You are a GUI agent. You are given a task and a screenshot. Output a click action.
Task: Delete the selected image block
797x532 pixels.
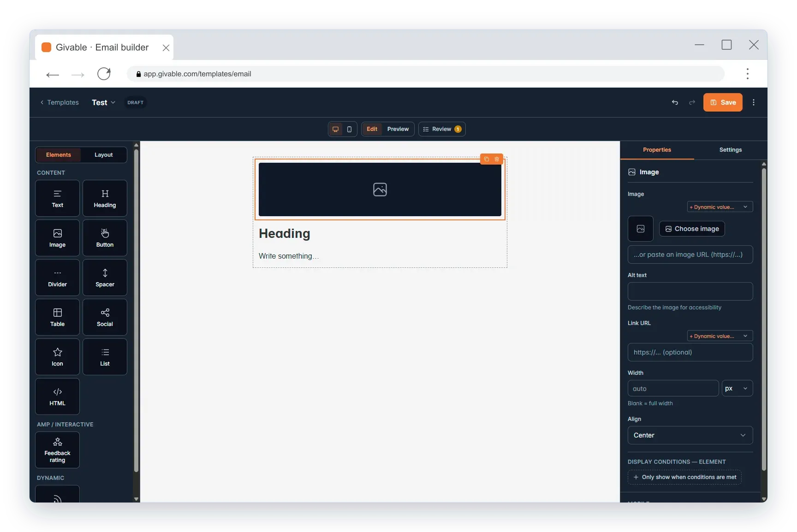(x=497, y=159)
